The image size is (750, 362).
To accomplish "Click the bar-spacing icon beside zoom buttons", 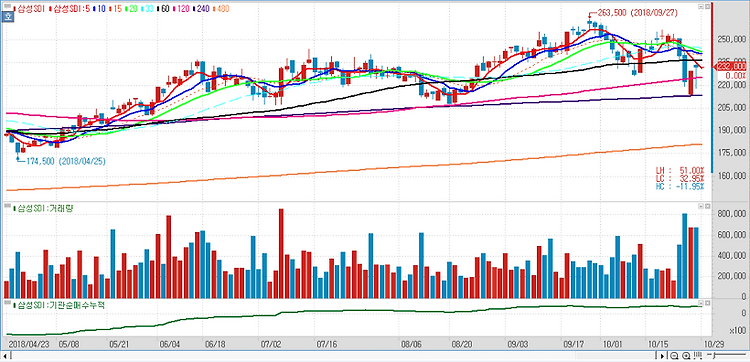I will click(698, 356).
